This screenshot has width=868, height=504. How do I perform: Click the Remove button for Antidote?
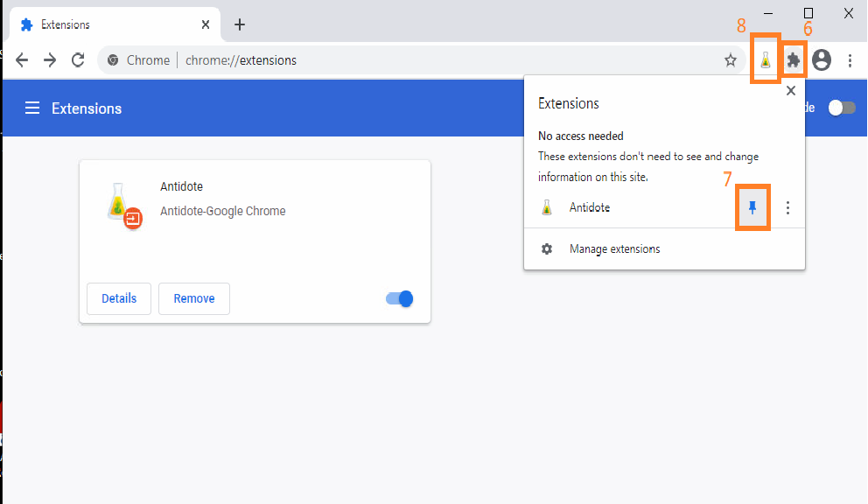[193, 298]
